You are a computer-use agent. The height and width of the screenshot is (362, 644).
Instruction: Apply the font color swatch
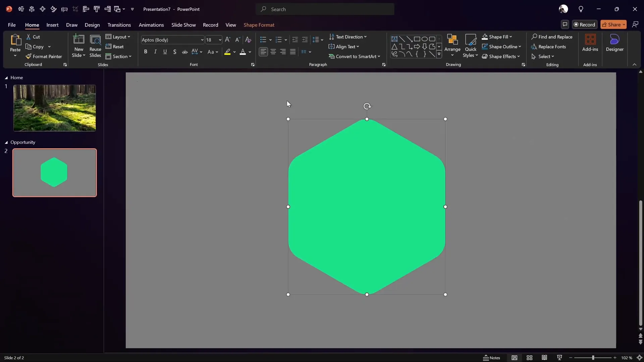coord(243,52)
